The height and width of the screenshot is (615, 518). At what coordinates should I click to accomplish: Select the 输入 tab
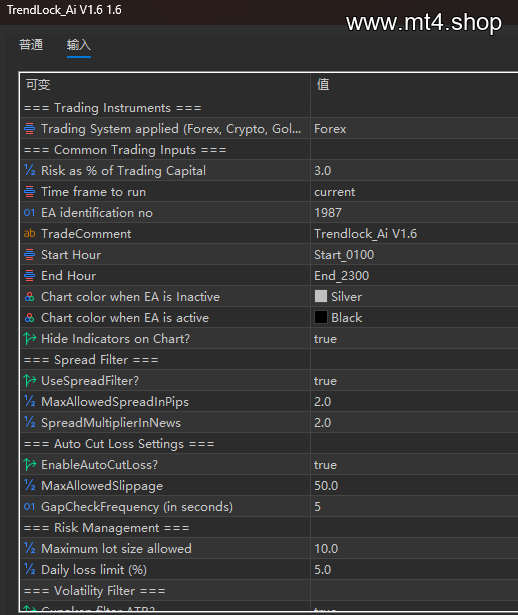[x=78, y=45]
